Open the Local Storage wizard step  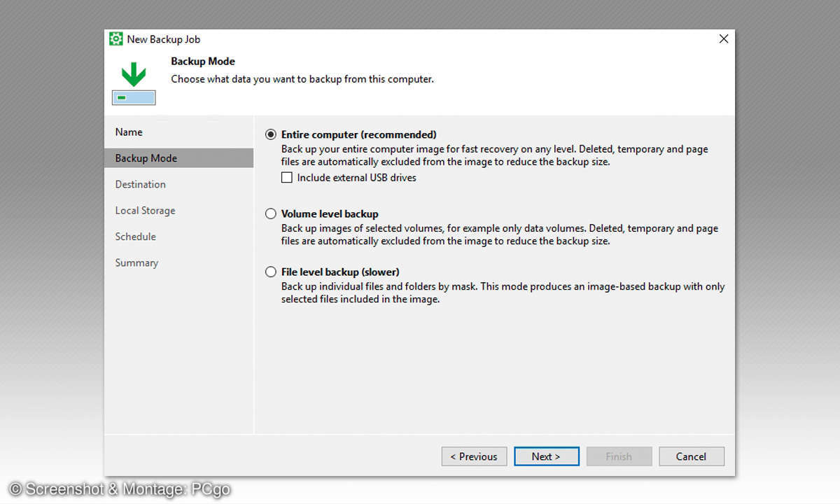[178, 211]
